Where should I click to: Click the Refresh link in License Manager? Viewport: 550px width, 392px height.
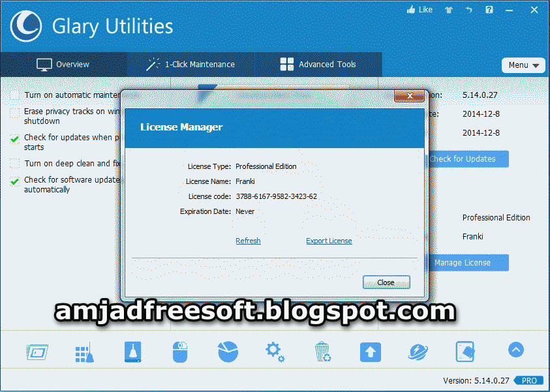tap(248, 241)
